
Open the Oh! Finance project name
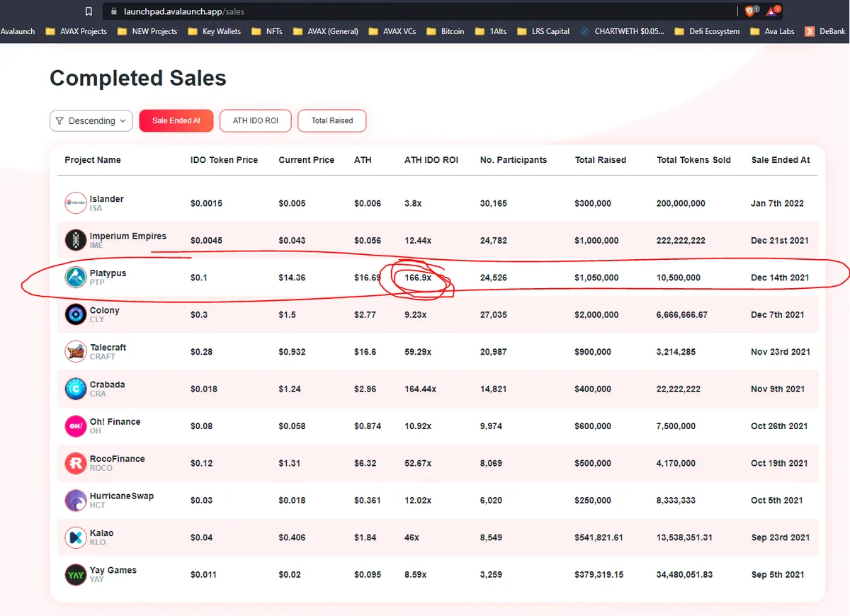click(115, 421)
